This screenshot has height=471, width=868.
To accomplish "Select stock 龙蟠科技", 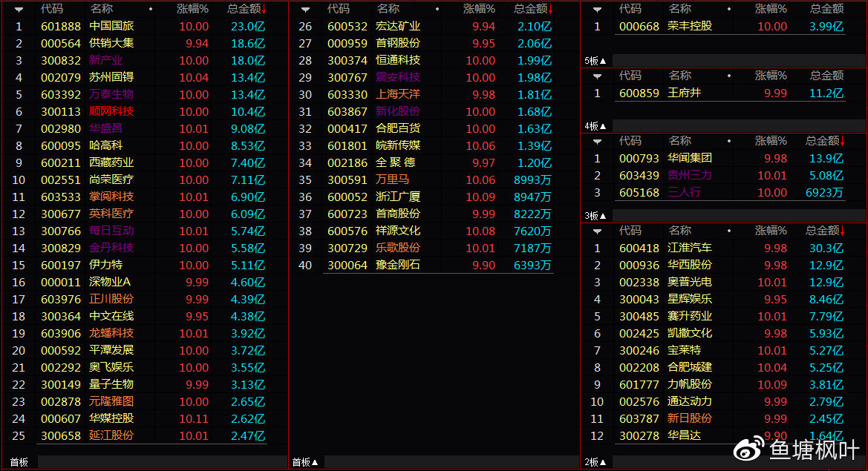I will [112, 334].
